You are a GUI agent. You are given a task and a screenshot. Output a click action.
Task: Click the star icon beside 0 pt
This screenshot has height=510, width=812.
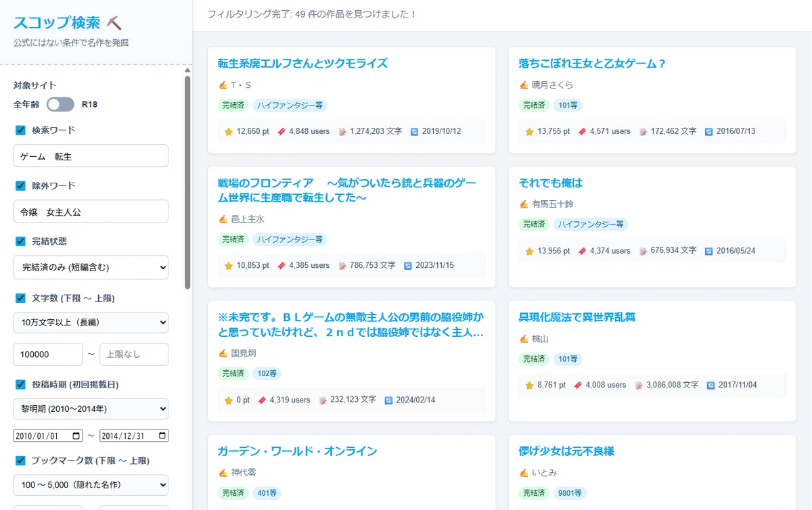click(x=229, y=400)
